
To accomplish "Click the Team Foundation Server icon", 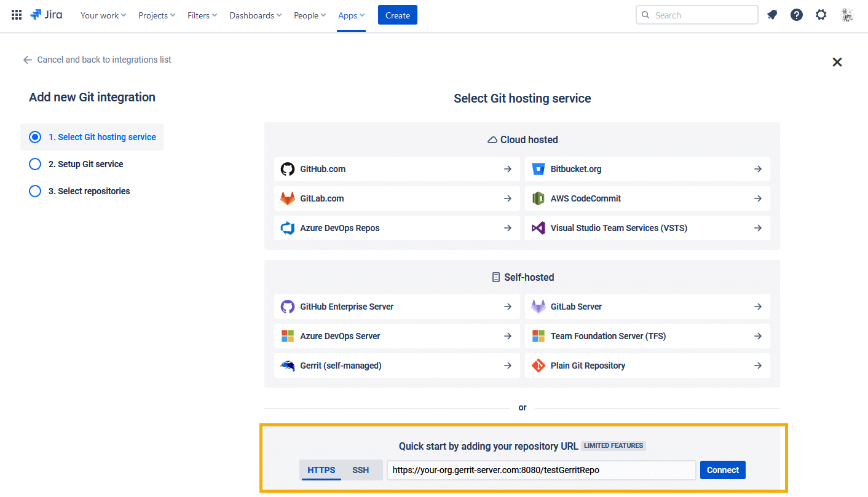I will coord(539,336).
